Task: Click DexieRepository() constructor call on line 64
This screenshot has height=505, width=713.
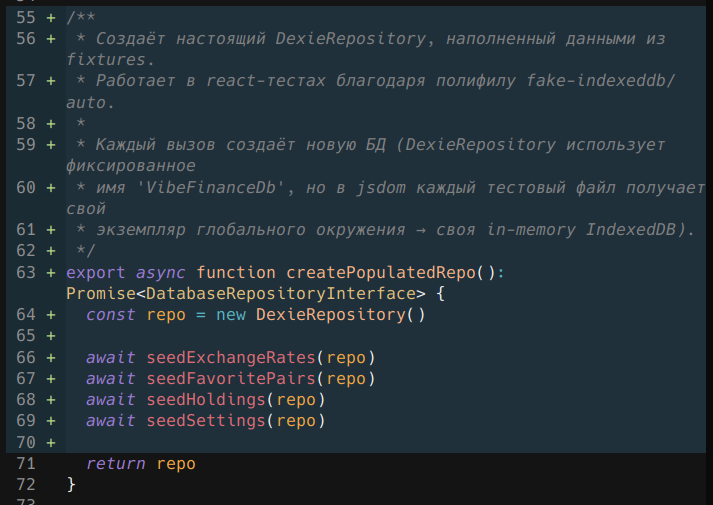Action: (x=341, y=315)
